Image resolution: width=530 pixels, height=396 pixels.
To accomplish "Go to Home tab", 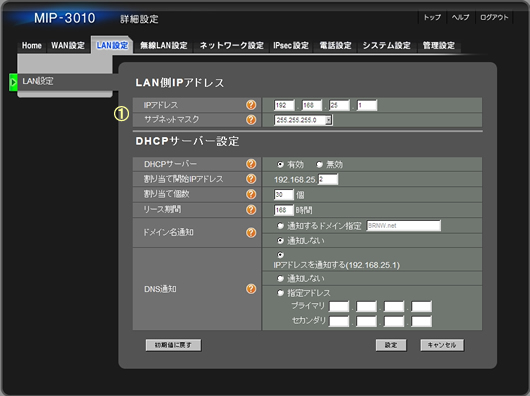I will point(31,45).
